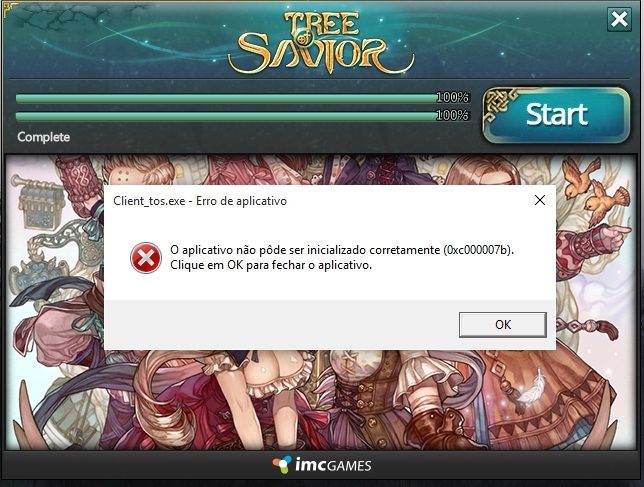This screenshot has height=487, width=644.
Task: Close the Client_tos.exe error dialog
Action: pos(540,200)
